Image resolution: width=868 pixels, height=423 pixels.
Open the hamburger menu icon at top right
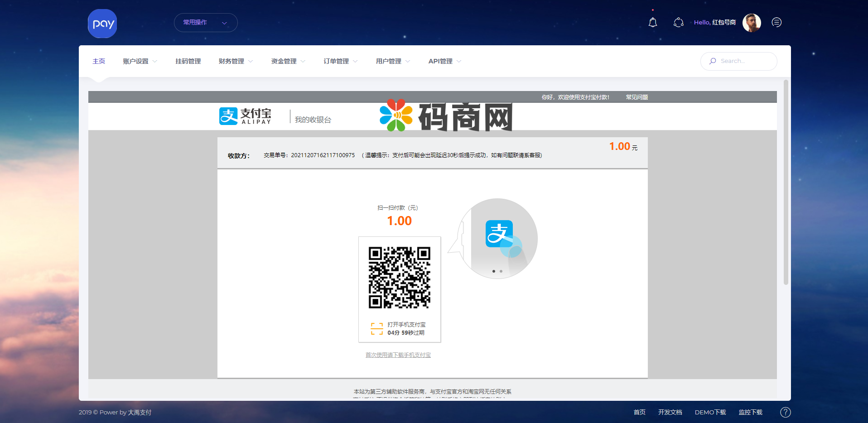(x=776, y=22)
